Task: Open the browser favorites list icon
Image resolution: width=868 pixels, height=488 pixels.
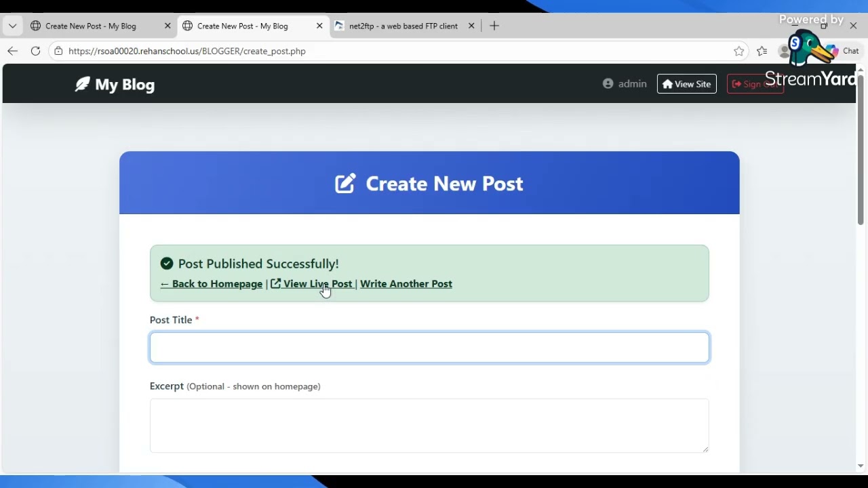Action: [x=762, y=51]
